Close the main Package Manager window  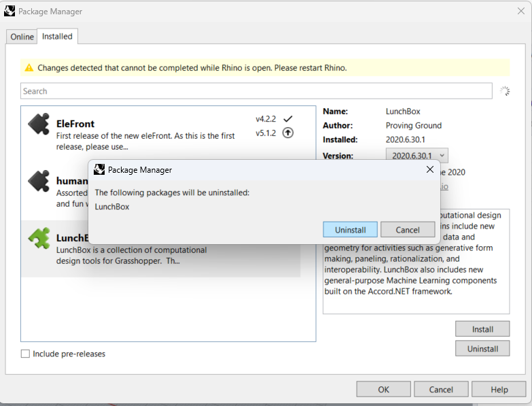[521, 11]
